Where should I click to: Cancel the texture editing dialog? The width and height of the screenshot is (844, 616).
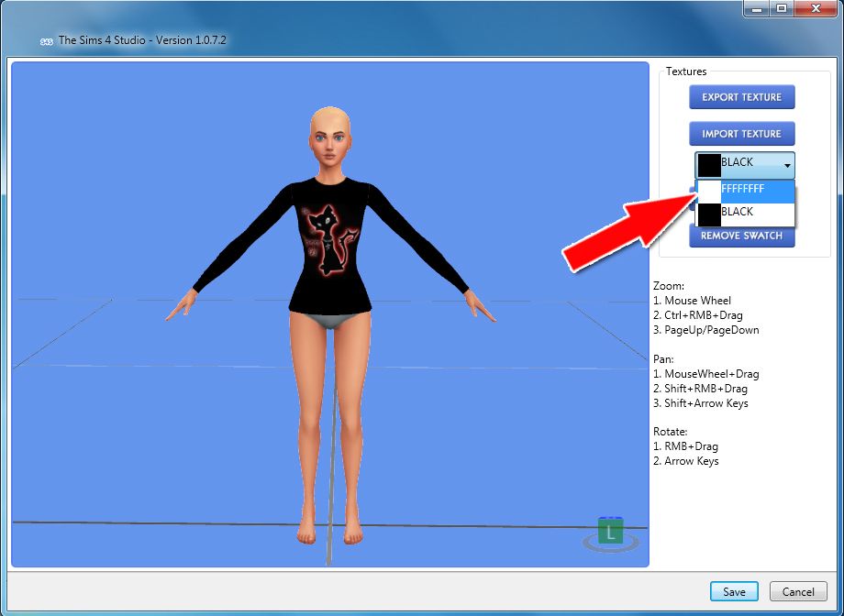[798, 592]
